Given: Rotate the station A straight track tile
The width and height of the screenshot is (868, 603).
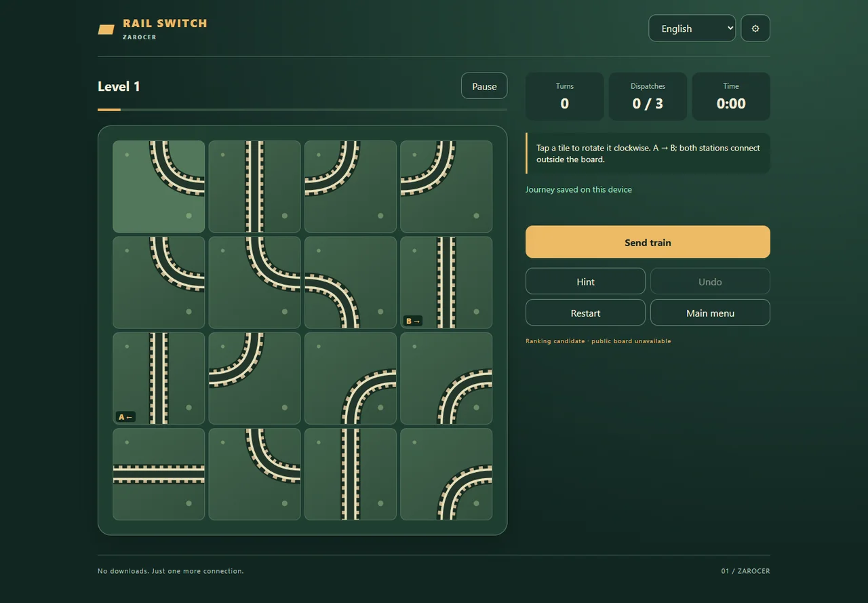Looking at the screenshot, I should pos(159,378).
